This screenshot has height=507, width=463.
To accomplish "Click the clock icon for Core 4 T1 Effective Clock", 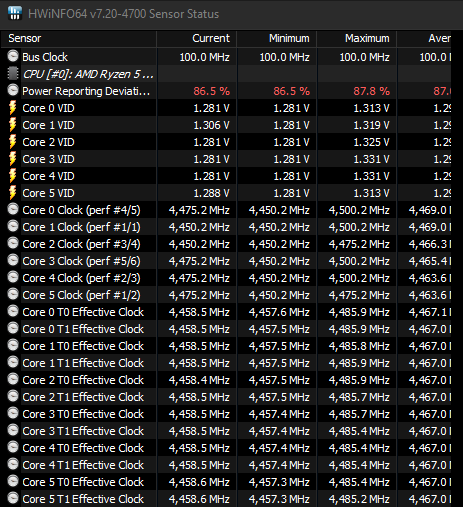I will tap(13, 464).
